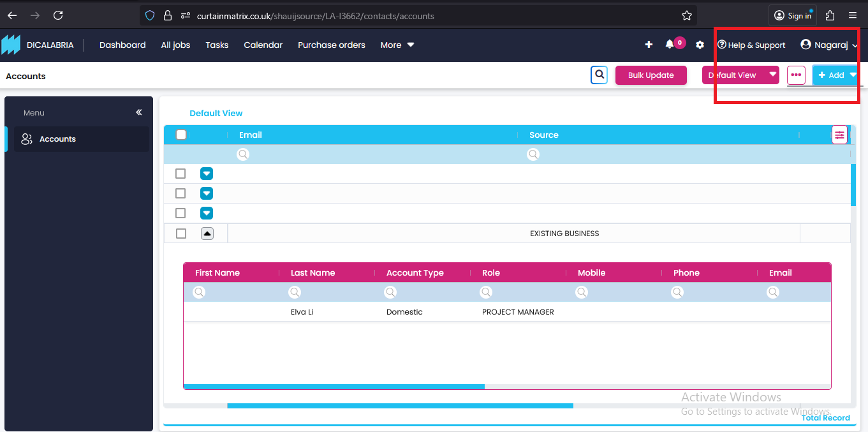Go to the Dashboard menu item
The width and height of the screenshot is (868, 432).
122,45
